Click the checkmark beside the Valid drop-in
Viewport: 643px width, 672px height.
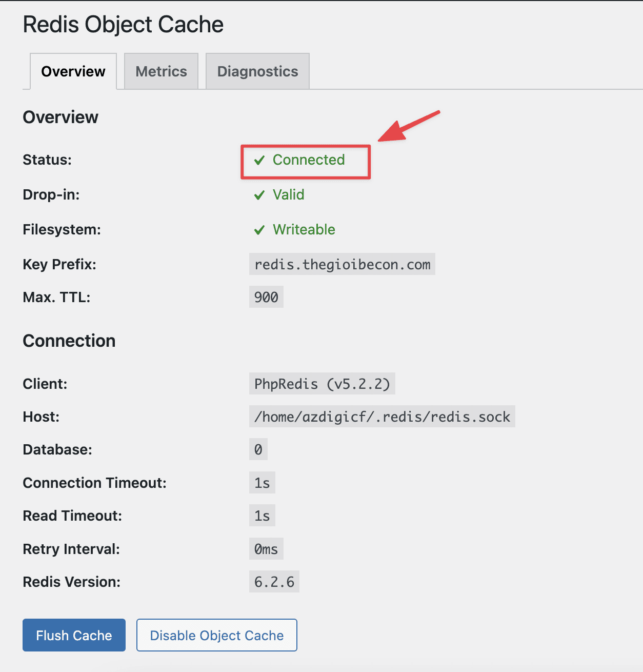tap(259, 195)
